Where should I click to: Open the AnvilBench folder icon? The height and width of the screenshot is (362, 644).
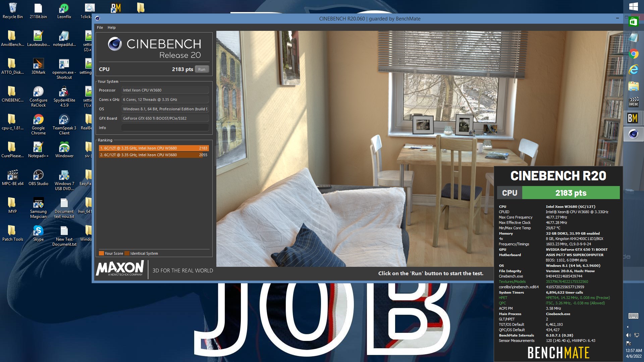12,38
